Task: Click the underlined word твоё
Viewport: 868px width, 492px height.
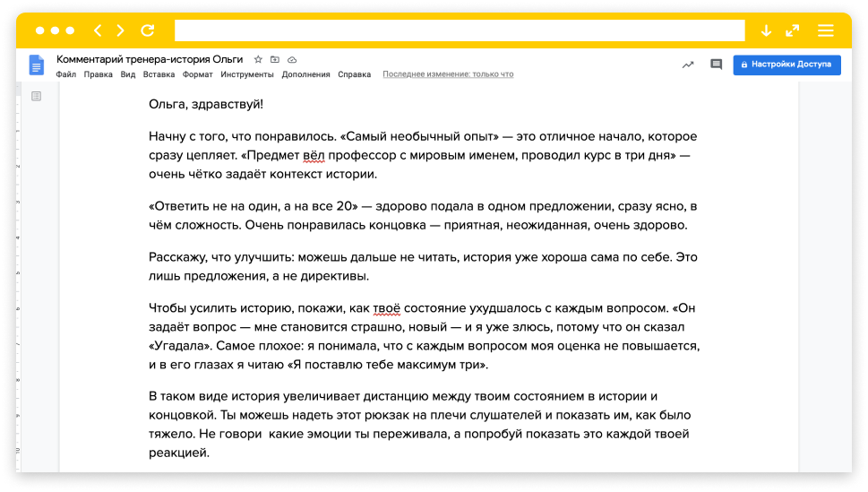Action: pos(386,308)
